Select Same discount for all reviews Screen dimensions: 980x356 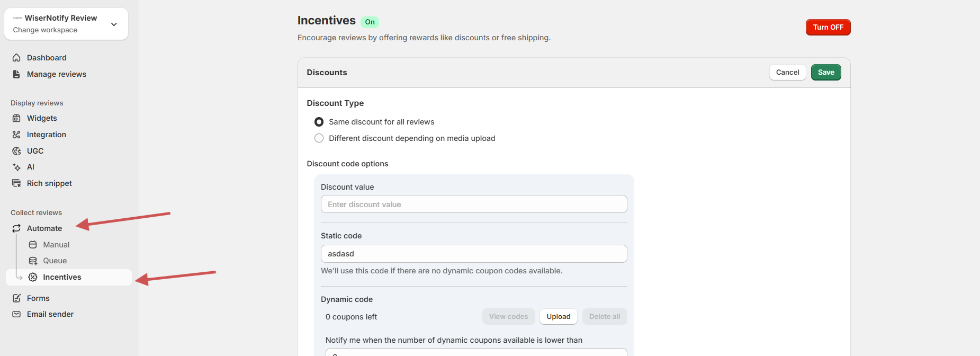(319, 122)
